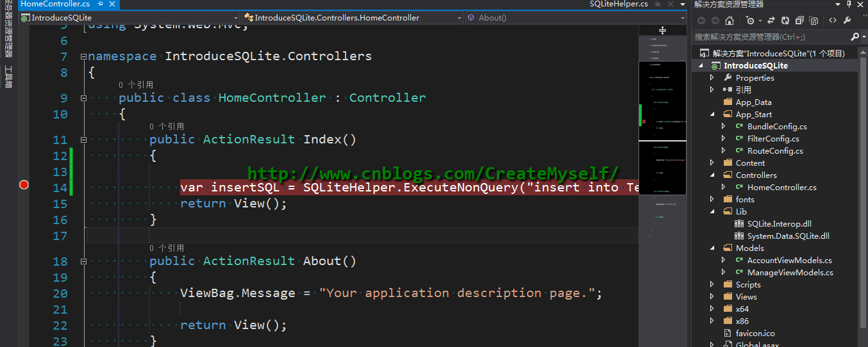Expand the 引用 references node
The image size is (868, 347).
point(712,90)
